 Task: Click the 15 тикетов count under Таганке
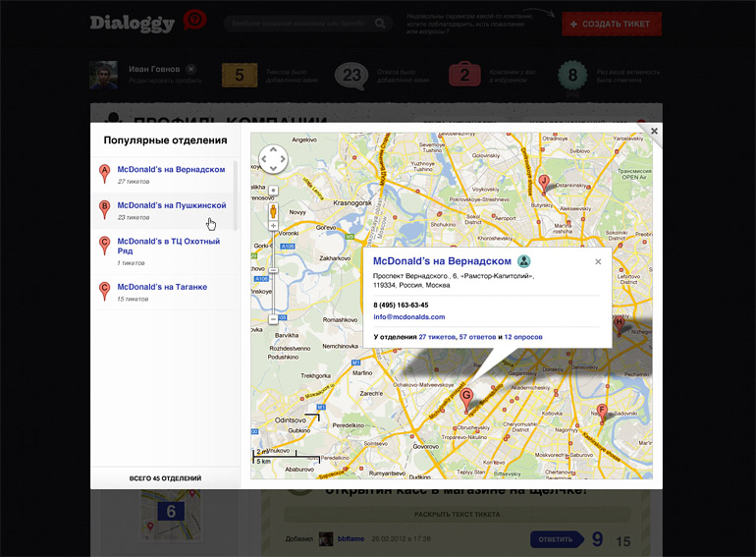[x=133, y=299]
